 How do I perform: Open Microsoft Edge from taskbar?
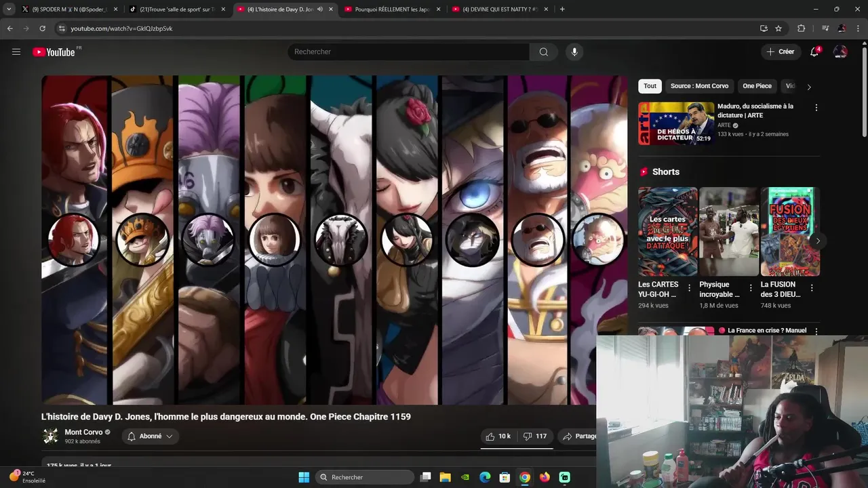pos(485,477)
